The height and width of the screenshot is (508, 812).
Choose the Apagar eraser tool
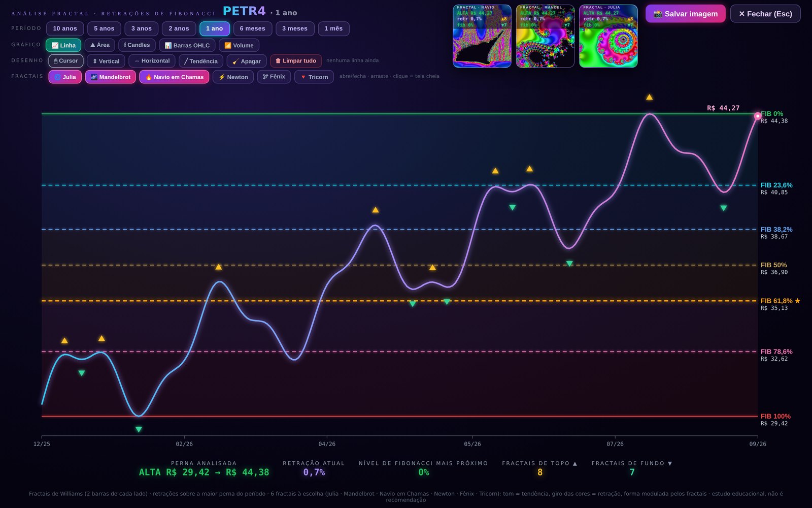(247, 61)
